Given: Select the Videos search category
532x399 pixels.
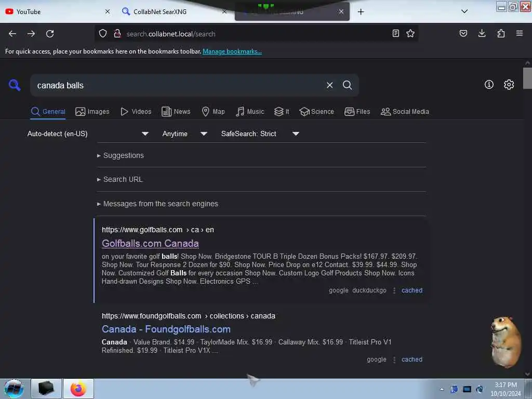Looking at the screenshot, I should 136,111.
